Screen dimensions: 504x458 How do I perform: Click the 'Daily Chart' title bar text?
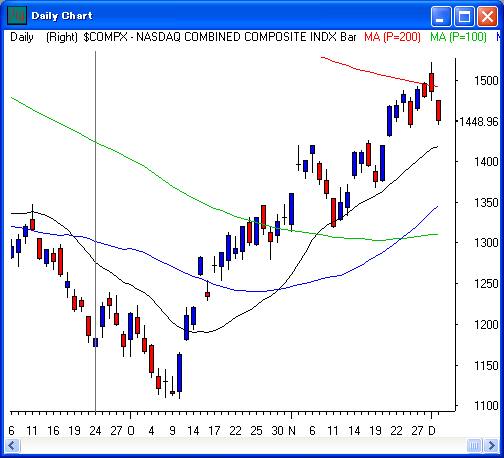pyautogui.click(x=62, y=16)
